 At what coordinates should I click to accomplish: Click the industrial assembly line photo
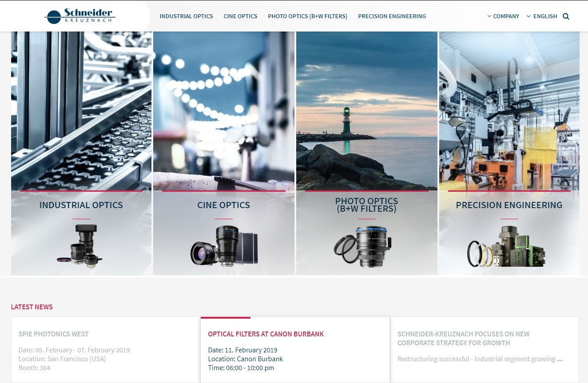81,111
